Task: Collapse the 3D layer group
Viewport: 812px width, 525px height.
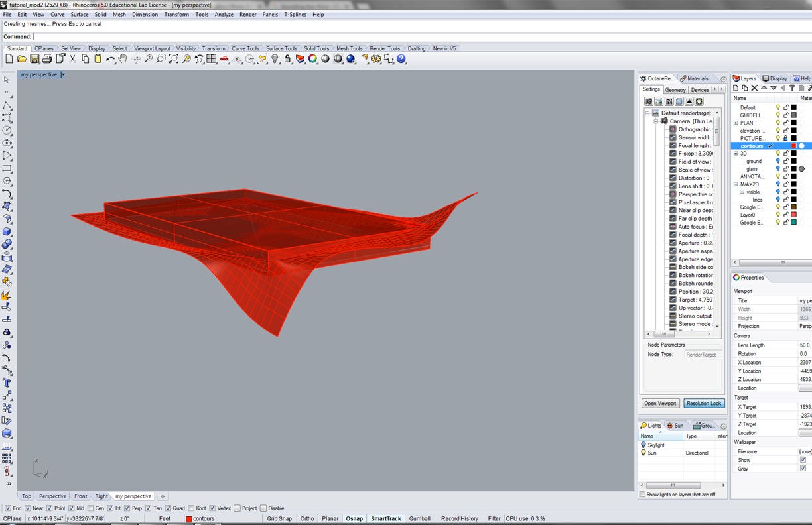Action: (736, 153)
